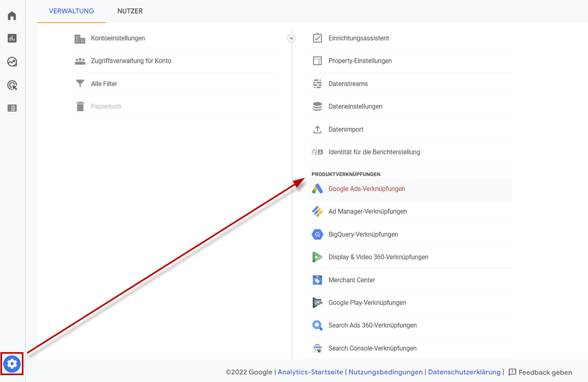The image size is (588, 382).
Task: Open the Configure table icon in sidebar
Action: point(12,108)
